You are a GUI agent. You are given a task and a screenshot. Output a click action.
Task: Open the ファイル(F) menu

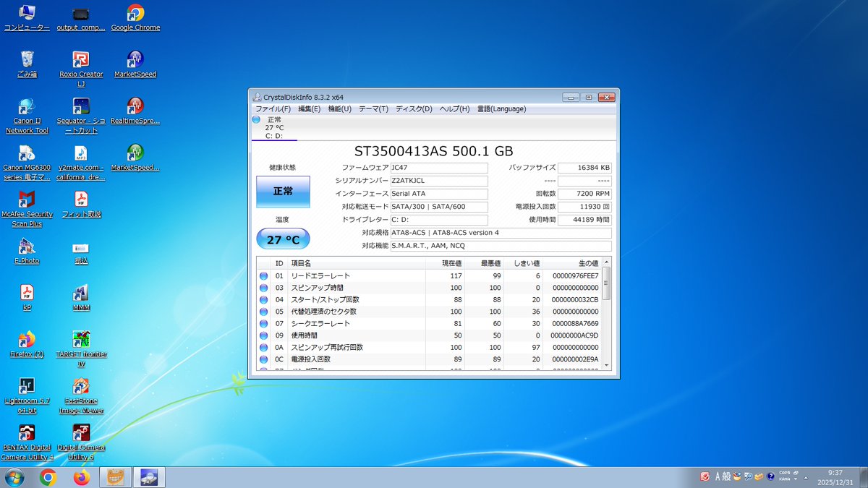click(273, 108)
